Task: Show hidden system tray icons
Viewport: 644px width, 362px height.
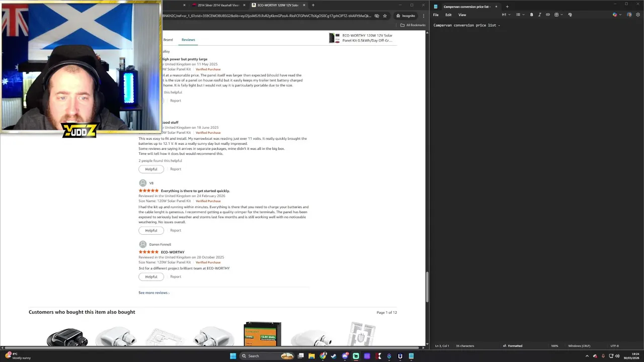Action: [587, 356]
